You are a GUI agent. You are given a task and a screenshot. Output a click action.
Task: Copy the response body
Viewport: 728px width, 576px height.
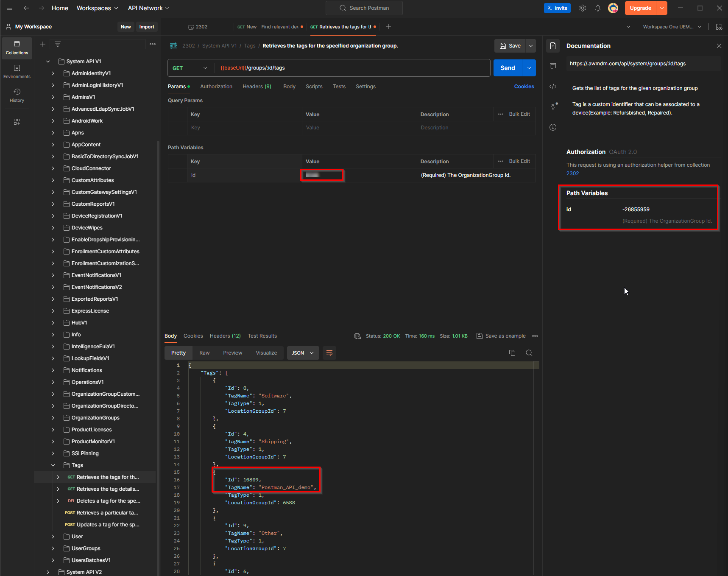[x=512, y=352]
